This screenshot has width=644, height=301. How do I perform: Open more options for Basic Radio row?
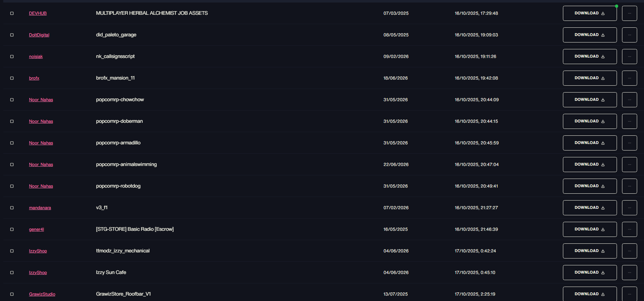tap(629, 229)
